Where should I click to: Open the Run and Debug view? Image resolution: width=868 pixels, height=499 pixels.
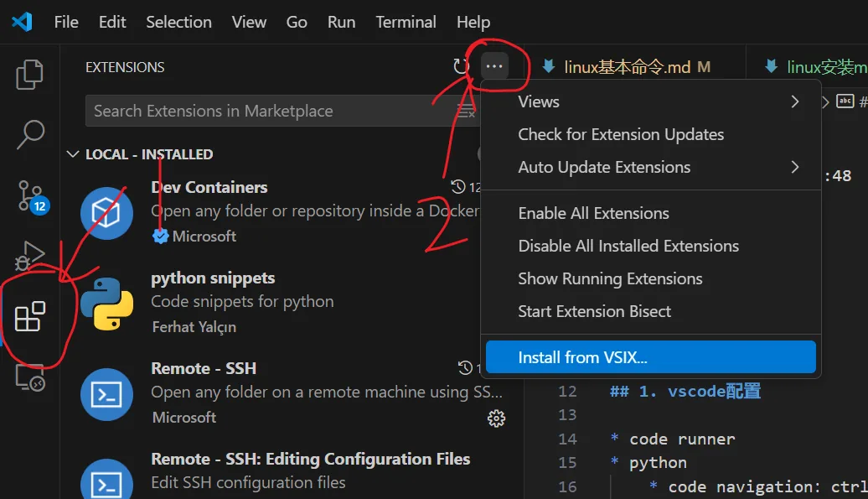coord(30,255)
